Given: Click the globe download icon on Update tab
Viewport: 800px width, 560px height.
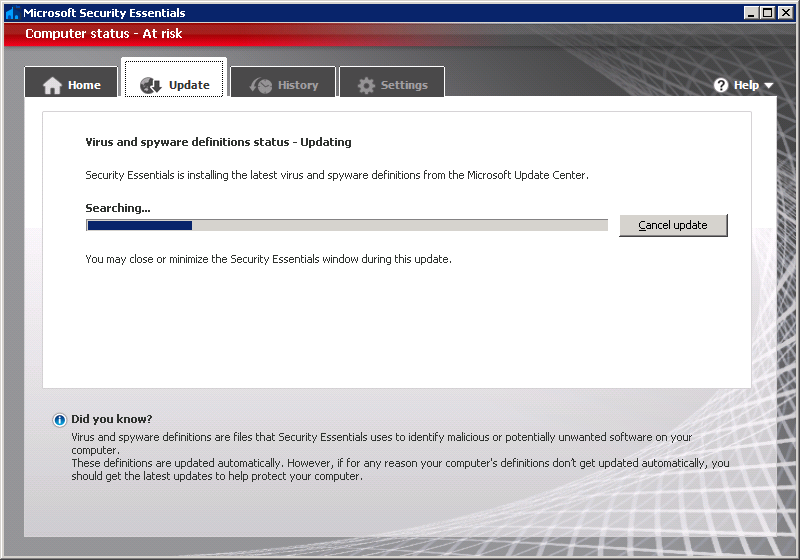Looking at the screenshot, I should [x=151, y=86].
